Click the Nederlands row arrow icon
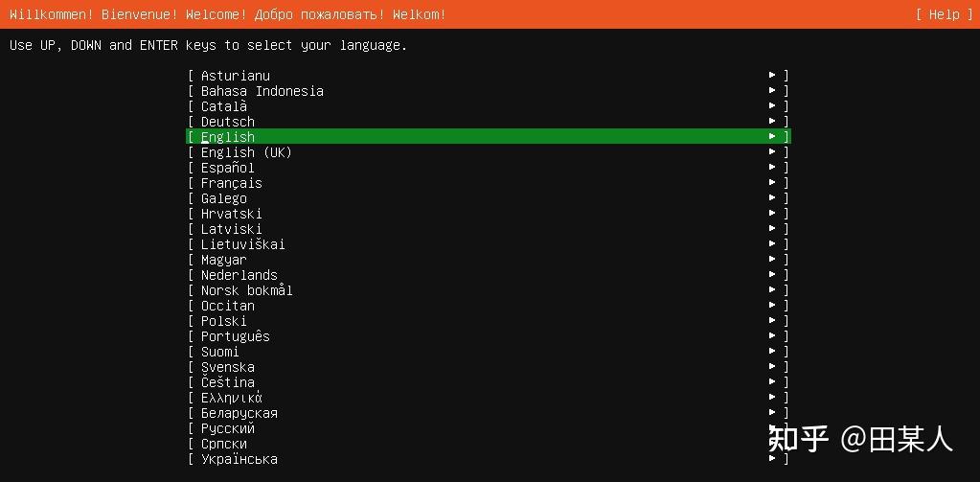980x482 pixels. tap(772, 275)
